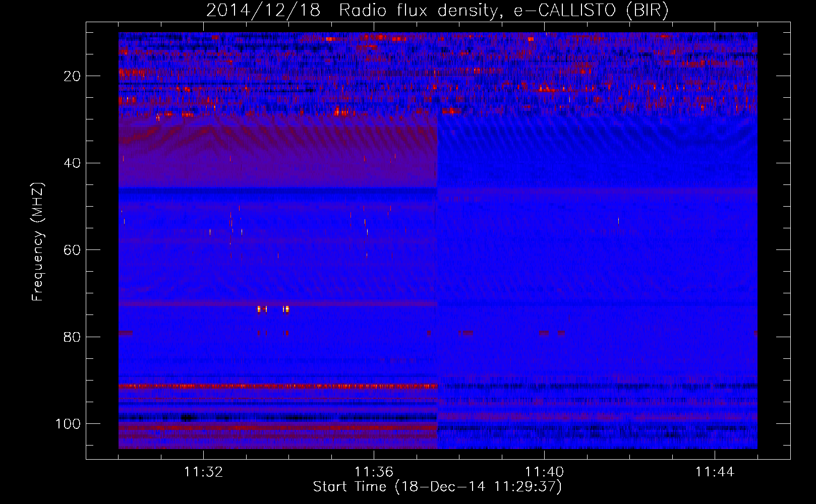Click the '60' frequency tick label
The height and width of the screenshot is (504, 816).
pos(73,250)
